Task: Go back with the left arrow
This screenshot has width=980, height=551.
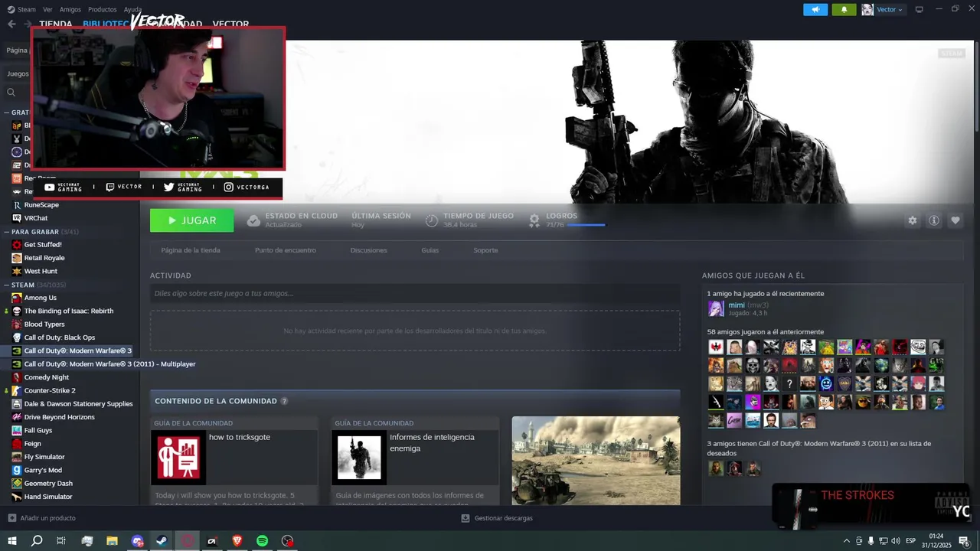Action: (x=11, y=24)
